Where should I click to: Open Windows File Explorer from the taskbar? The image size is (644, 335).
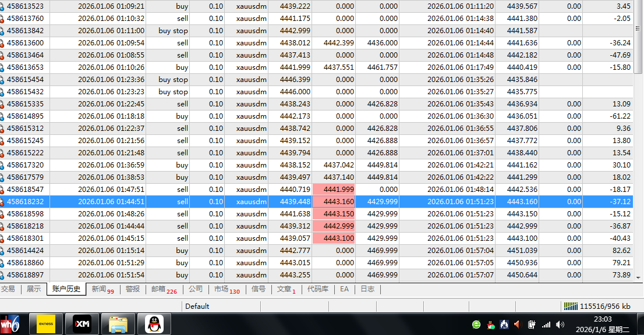[118, 324]
